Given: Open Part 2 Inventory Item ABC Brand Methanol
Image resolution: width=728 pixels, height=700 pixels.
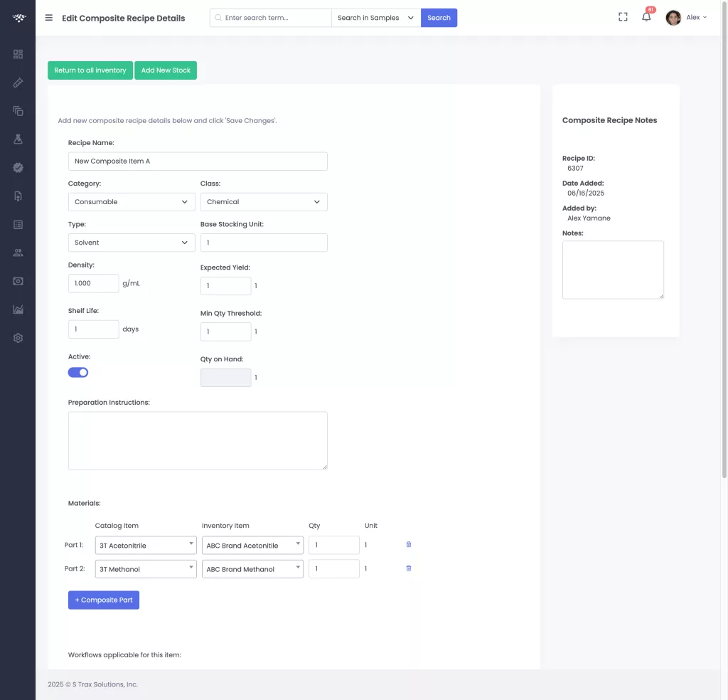Looking at the screenshot, I should 252,569.
